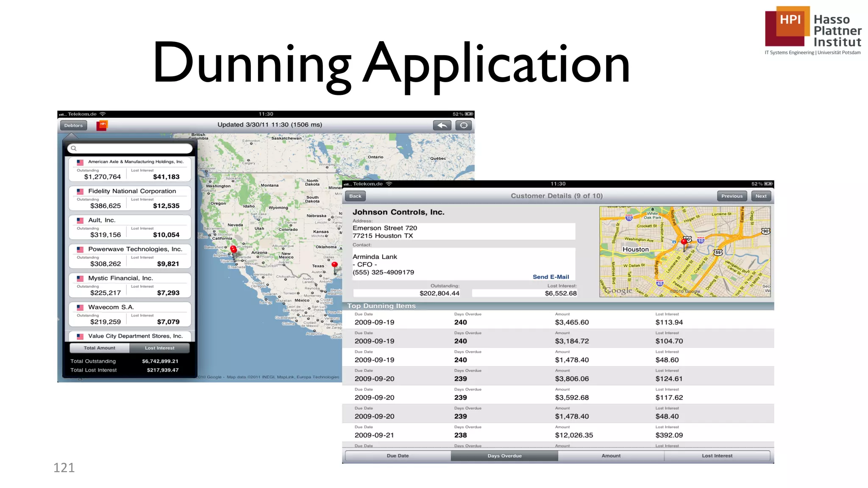Click US flag beside Mystic Financial, Inc.

pyautogui.click(x=80, y=279)
